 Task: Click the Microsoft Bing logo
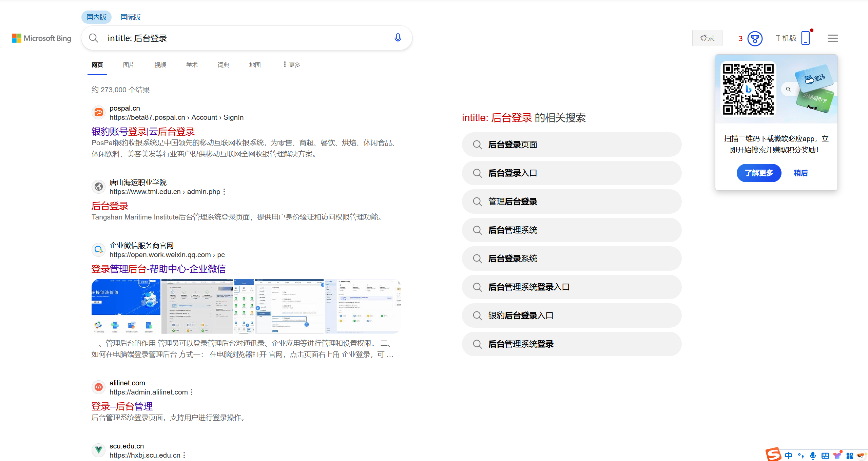click(41, 38)
